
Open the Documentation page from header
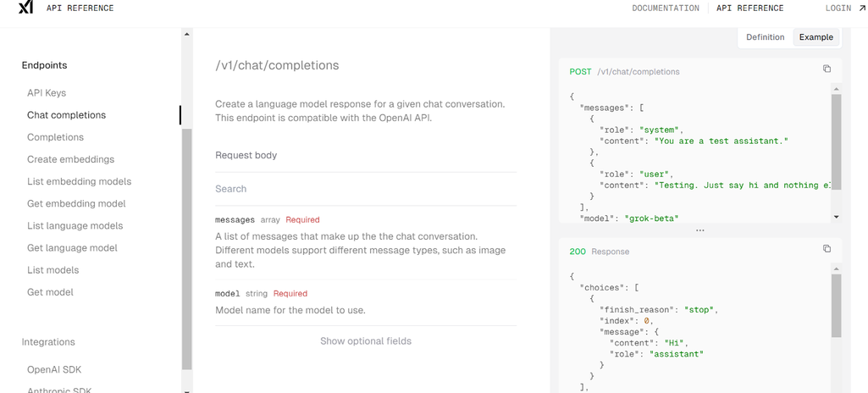[x=666, y=8]
